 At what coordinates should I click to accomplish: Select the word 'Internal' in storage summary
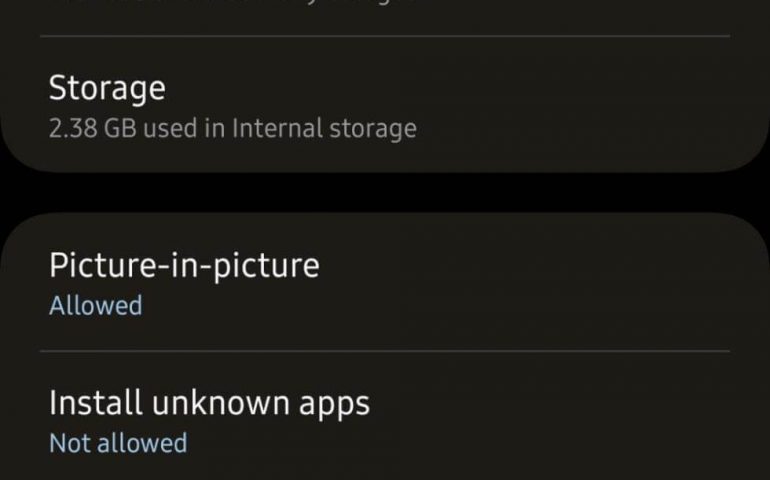(273, 128)
